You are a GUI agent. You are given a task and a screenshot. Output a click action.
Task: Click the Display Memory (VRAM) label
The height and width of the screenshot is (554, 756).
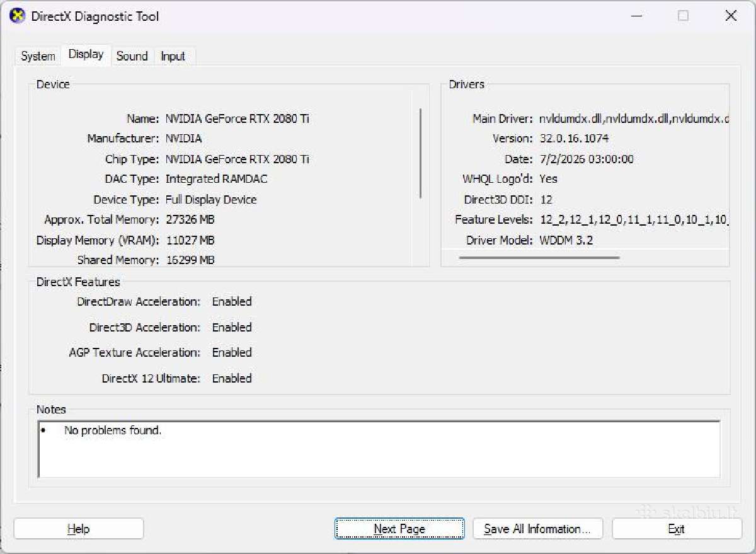pyautogui.click(x=98, y=240)
